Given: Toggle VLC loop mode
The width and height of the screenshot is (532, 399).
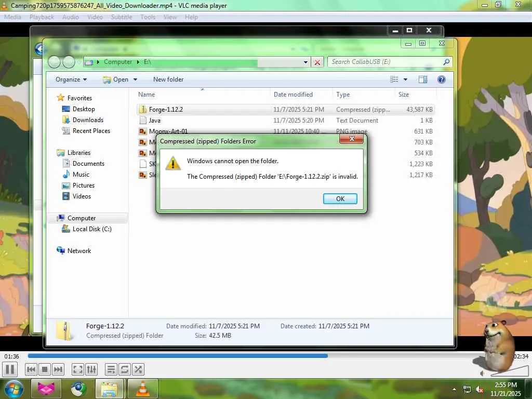Looking at the screenshot, I should [125, 369].
